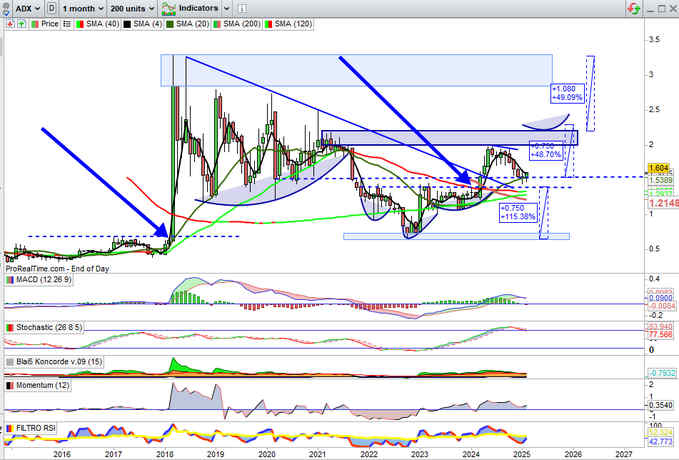Click the red pin icon left of Price
Screen dimensions: 679x460
(x=10, y=24)
